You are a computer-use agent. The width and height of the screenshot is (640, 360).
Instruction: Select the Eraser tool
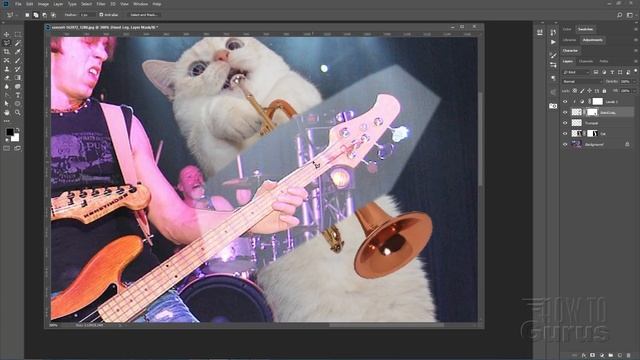tap(7, 78)
